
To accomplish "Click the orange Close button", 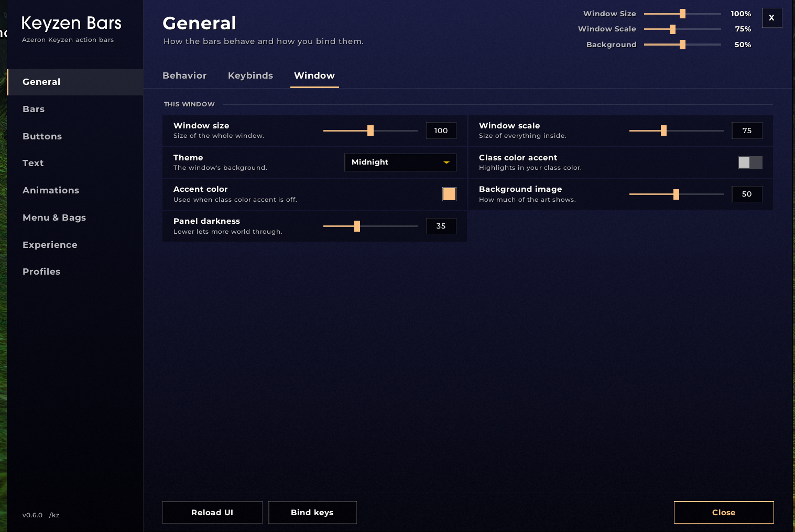I will [724, 513].
